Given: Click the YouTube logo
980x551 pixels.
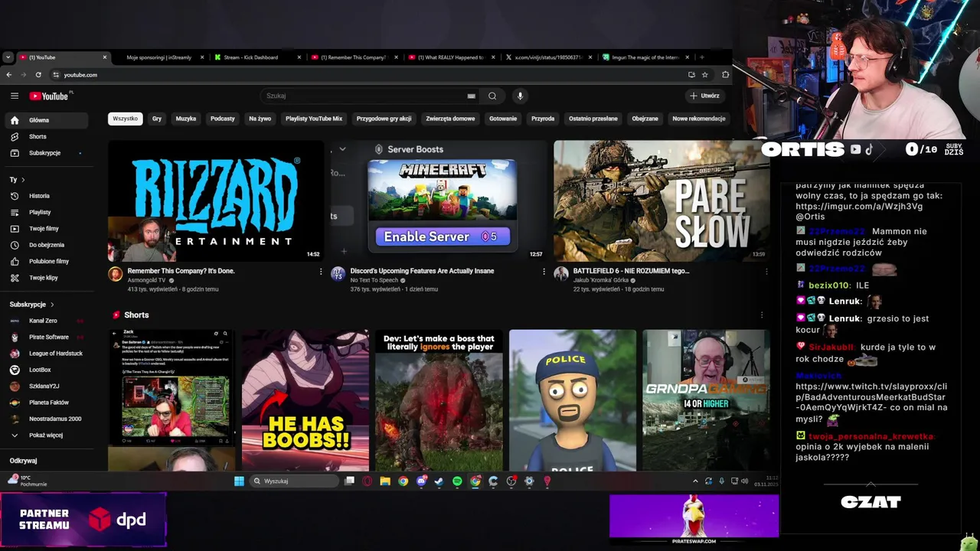Looking at the screenshot, I should 49,96.
